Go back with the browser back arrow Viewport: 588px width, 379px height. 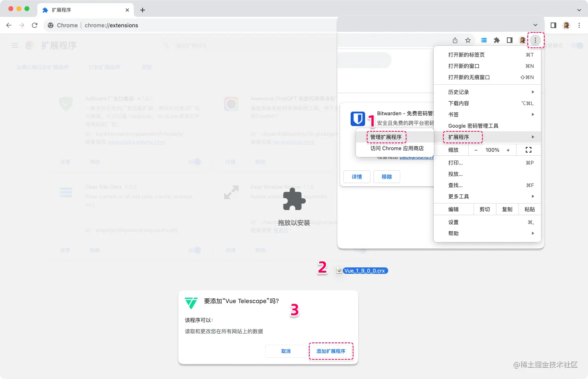9,25
